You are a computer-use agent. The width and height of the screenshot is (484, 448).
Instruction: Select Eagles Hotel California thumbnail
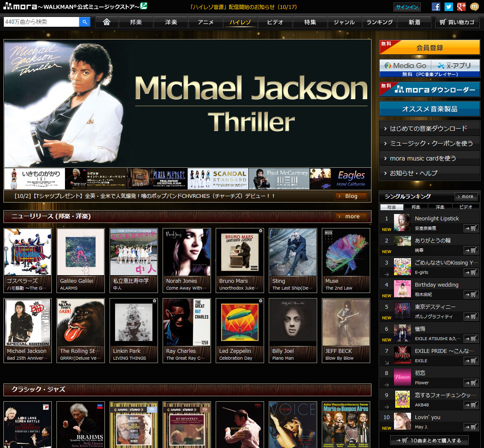pos(340,179)
